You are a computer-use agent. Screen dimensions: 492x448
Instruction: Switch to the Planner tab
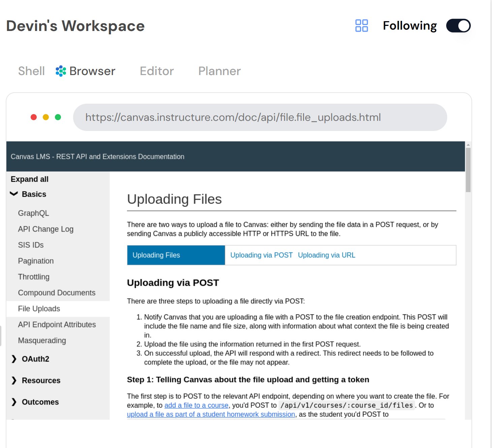pyautogui.click(x=220, y=71)
